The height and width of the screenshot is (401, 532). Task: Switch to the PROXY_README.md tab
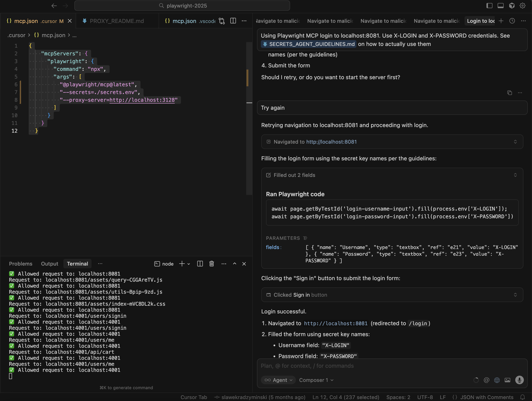pos(117,21)
